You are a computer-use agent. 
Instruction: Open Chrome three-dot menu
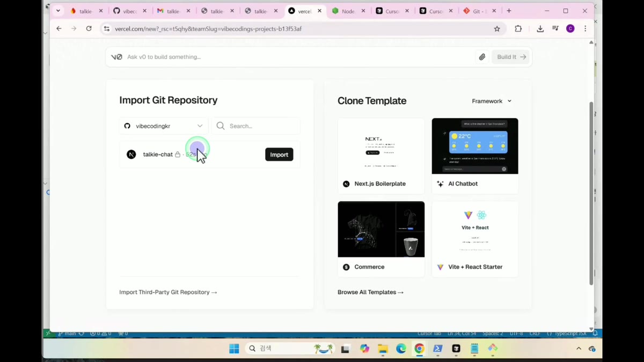tap(585, 29)
